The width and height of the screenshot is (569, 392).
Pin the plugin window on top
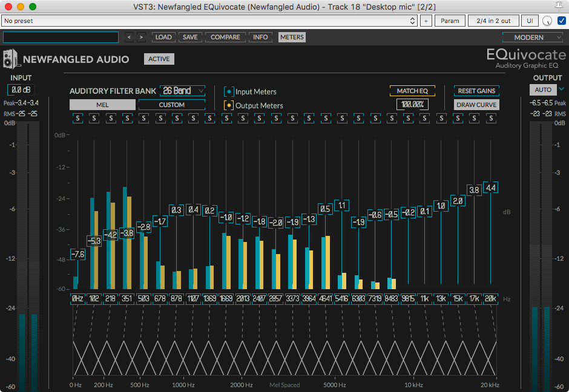pos(559,6)
